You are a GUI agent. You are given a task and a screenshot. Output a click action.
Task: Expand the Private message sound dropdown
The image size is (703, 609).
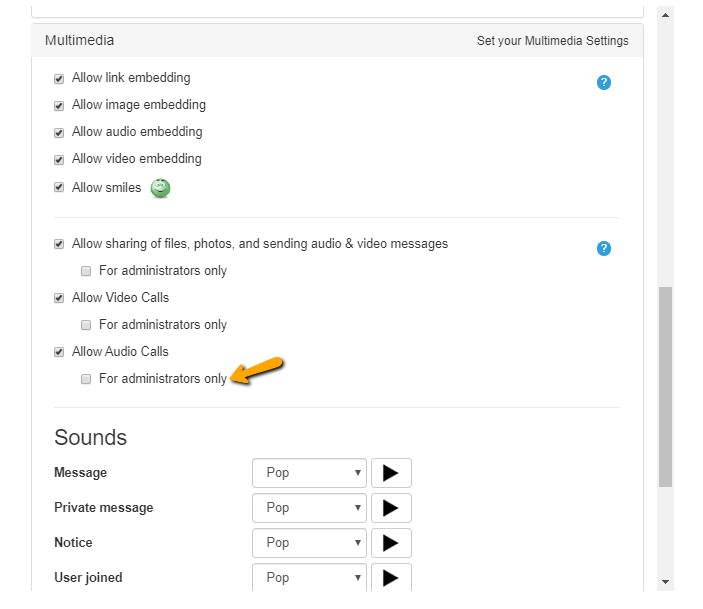point(309,508)
